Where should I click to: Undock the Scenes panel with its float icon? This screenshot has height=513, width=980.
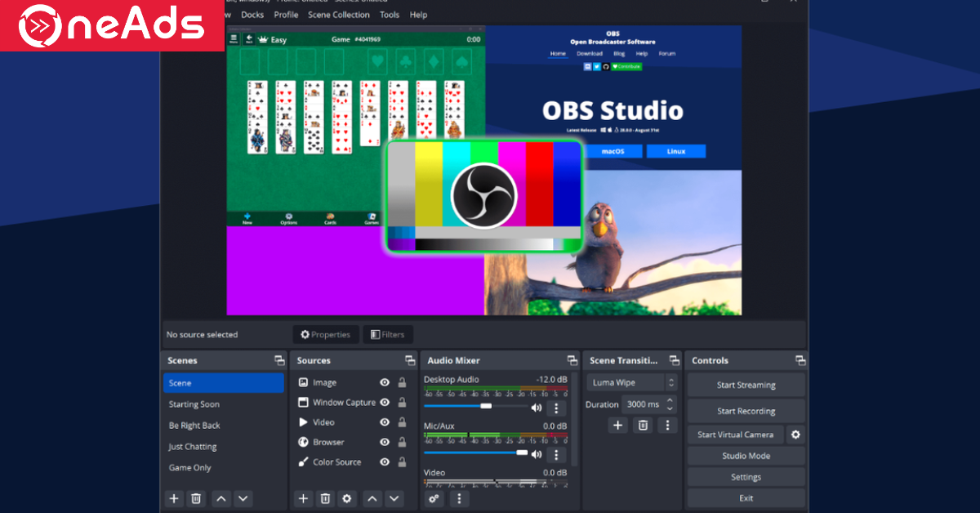tap(279, 360)
